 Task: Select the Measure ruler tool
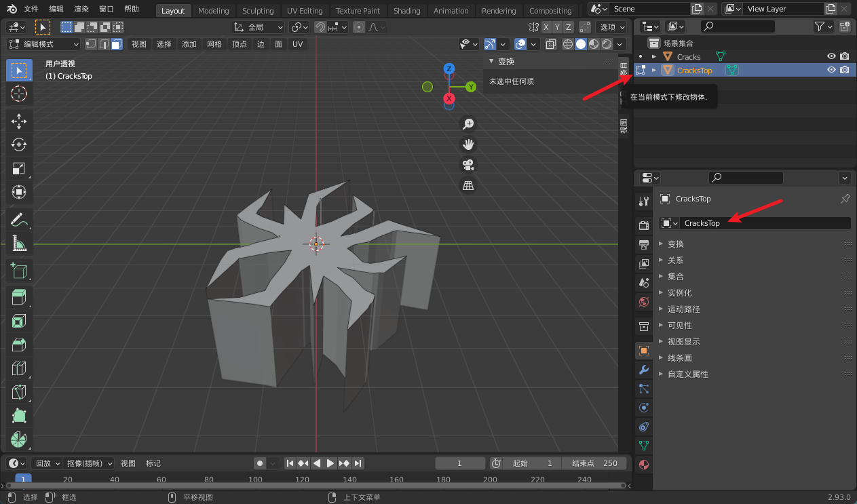pyautogui.click(x=19, y=244)
